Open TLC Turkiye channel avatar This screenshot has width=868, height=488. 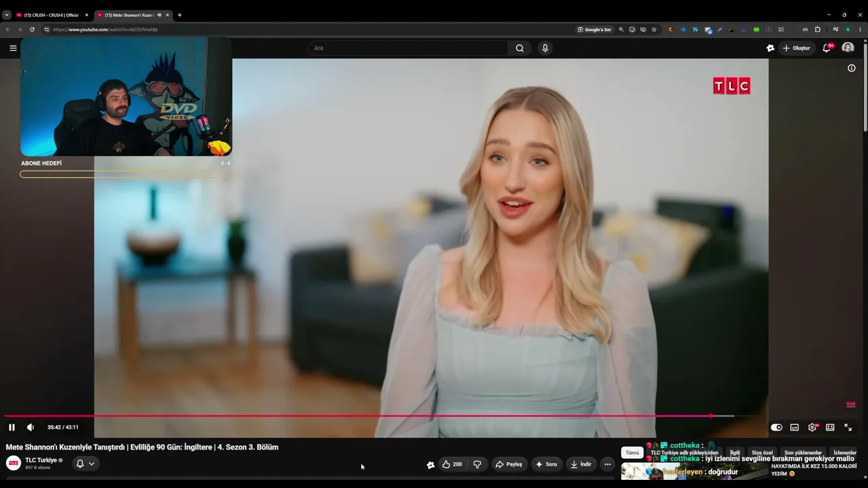(14, 464)
